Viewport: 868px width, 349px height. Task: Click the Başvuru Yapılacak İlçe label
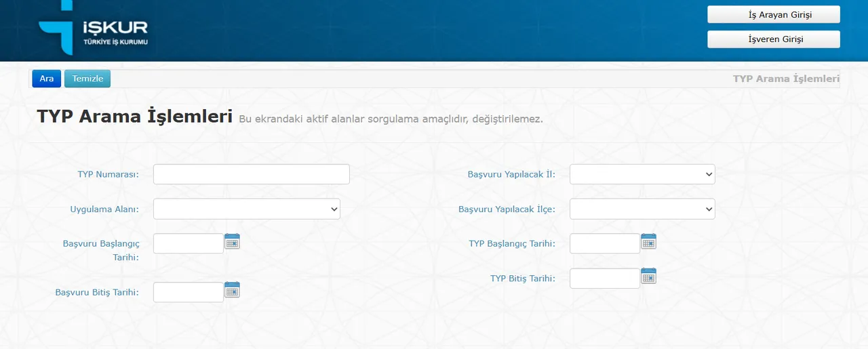click(507, 209)
